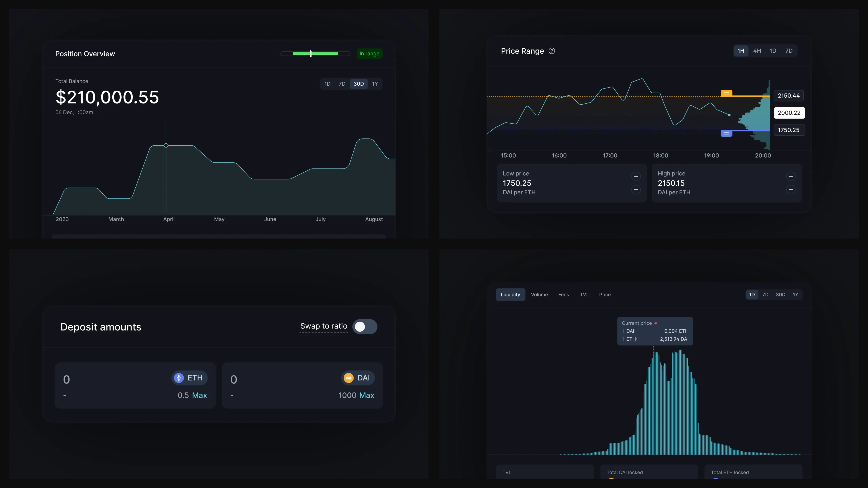
Task: Increase Low price with plus button
Action: click(x=636, y=176)
